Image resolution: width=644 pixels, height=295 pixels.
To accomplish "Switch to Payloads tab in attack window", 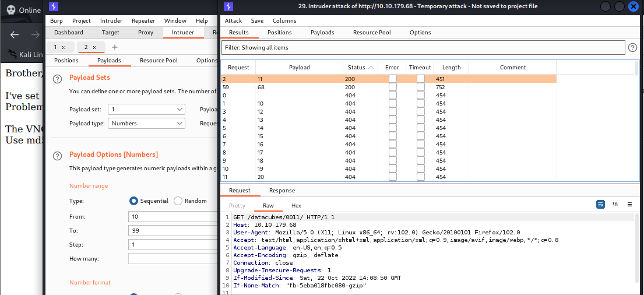I will pyautogui.click(x=322, y=33).
